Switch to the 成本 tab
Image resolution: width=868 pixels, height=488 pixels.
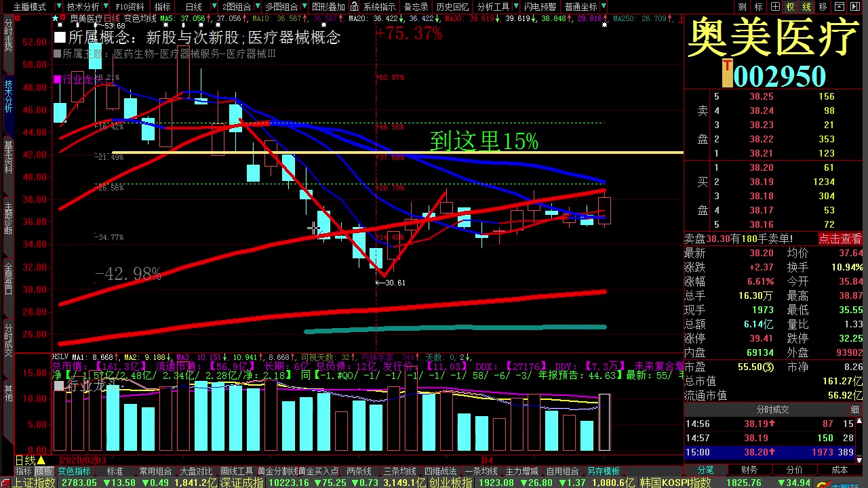point(840,470)
